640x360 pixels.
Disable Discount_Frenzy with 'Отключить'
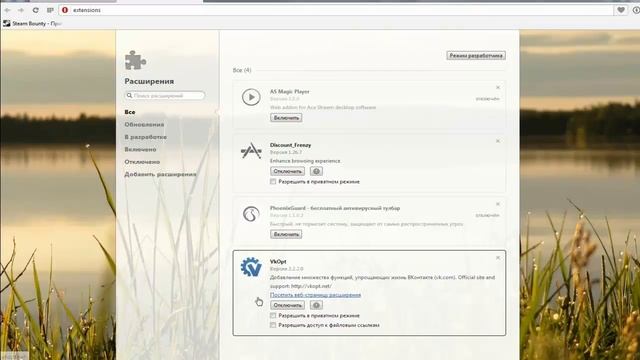pos(287,171)
